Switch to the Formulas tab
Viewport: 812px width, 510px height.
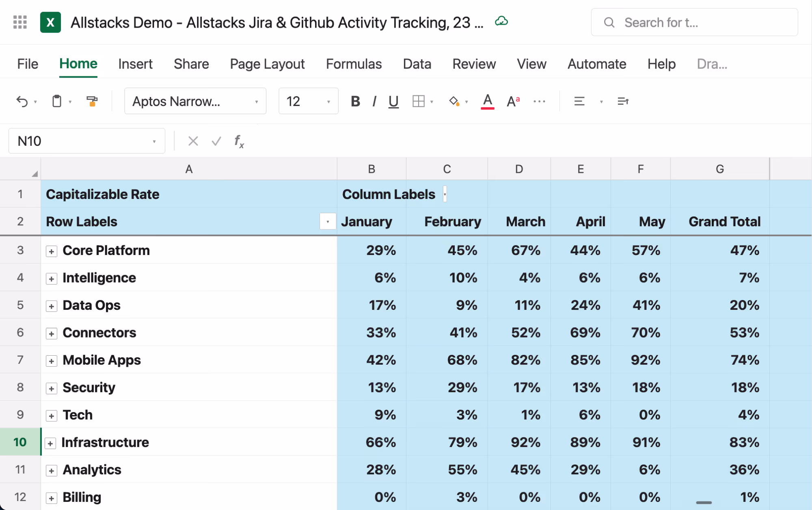coord(354,64)
